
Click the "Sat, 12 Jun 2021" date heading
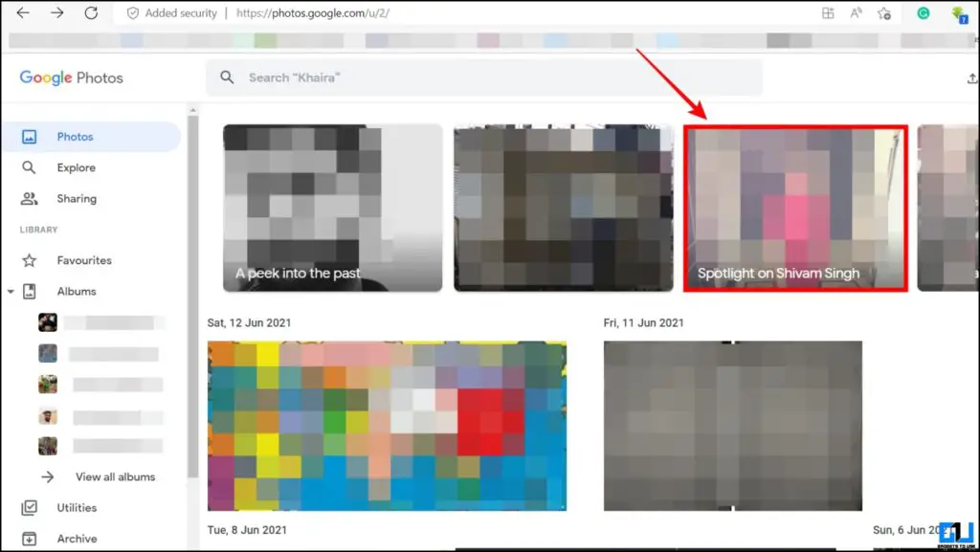[x=250, y=322]
